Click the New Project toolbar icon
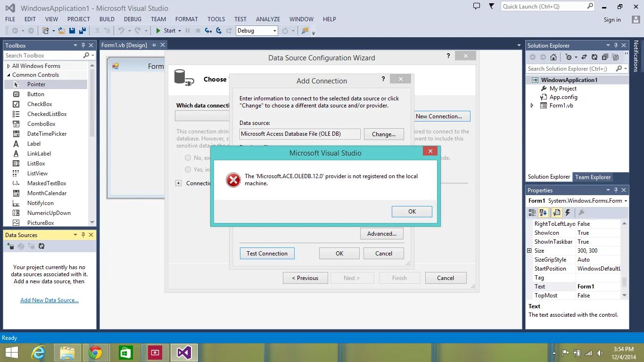 pyautogui.click(x=46, y=31)
